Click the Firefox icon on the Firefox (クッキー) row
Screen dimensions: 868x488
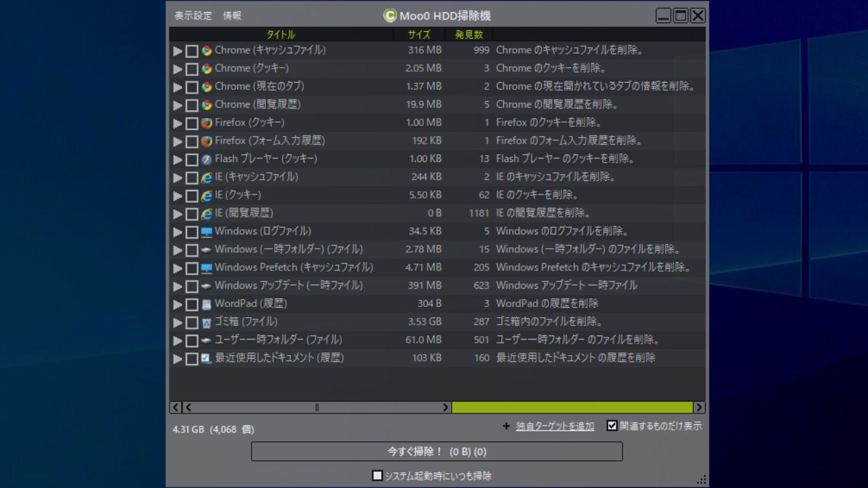207,123
